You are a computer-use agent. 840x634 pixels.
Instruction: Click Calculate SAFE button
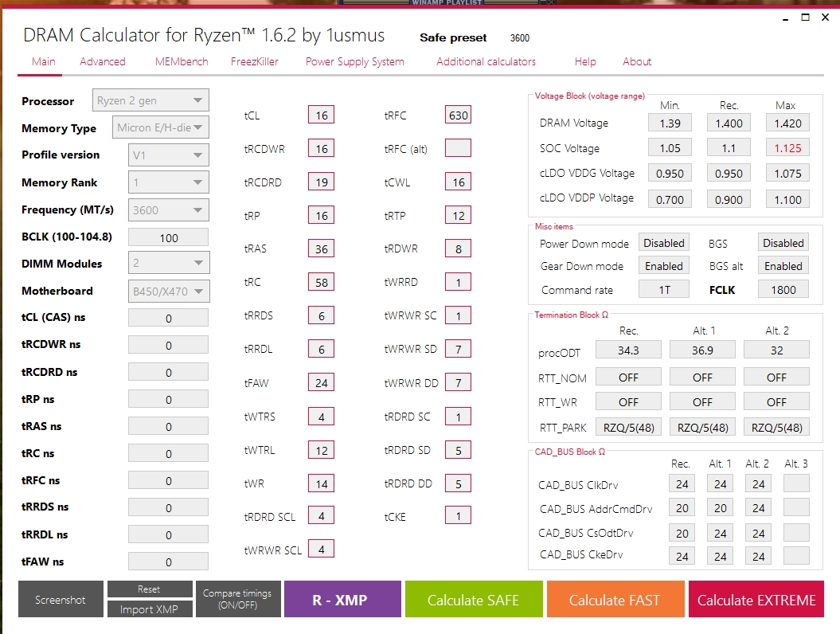[x=474, y=599]
